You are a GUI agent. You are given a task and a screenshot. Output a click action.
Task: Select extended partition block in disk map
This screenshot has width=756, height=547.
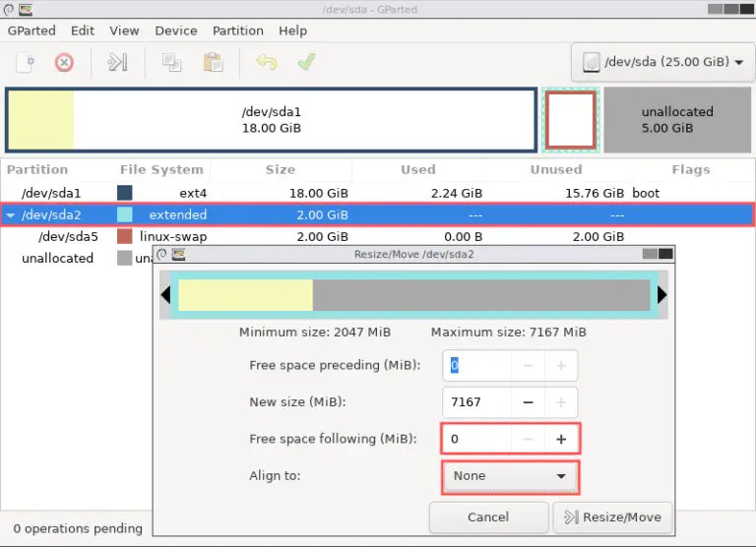coord(571,120)
